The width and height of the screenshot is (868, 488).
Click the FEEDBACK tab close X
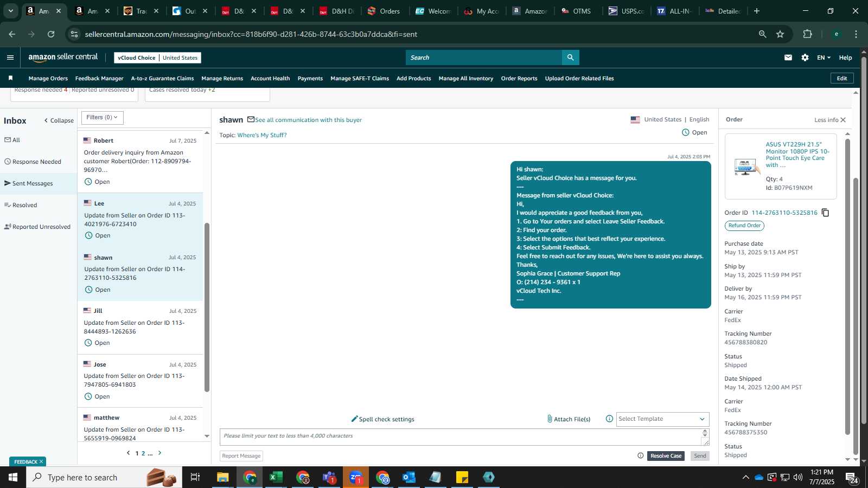[x=41, y=462]
